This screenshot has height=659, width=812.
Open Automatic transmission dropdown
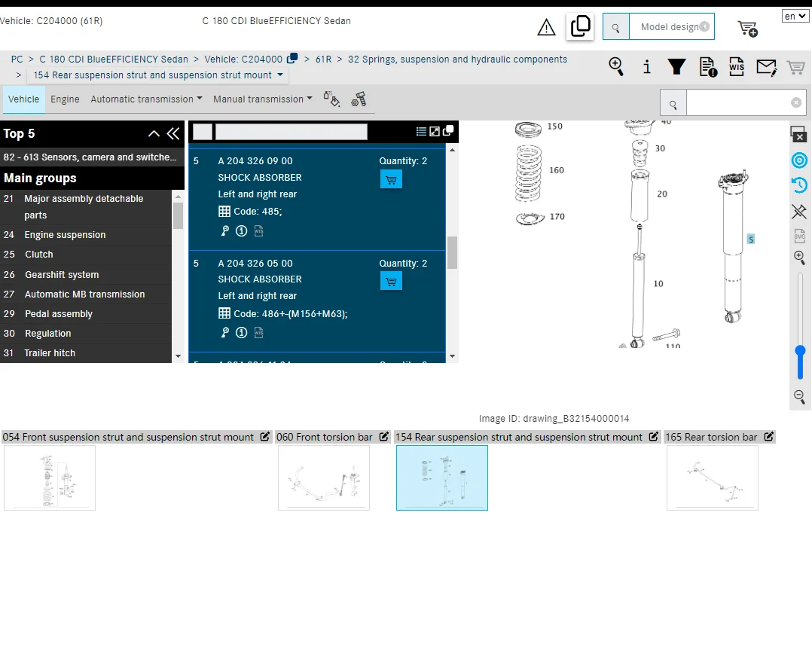click(x=147, y=99)
